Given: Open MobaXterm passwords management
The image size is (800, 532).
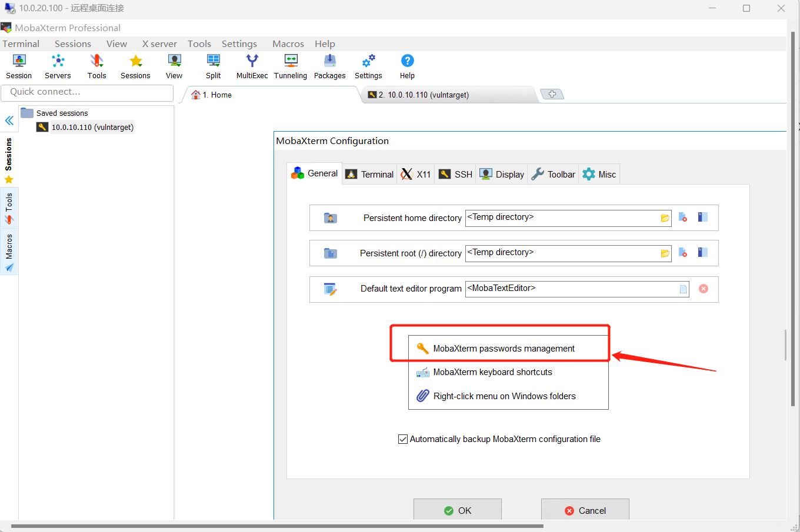Looking at the screenshot, I should [504, 349].
